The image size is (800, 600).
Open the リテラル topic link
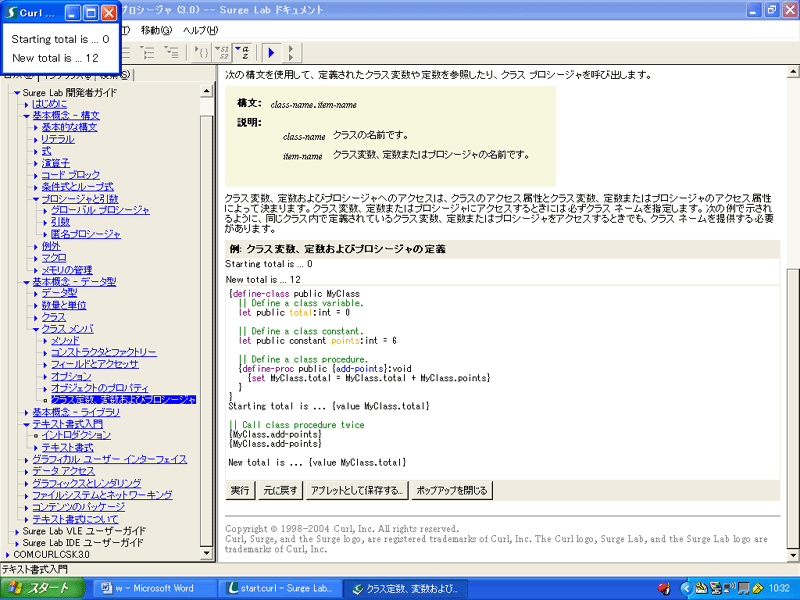coord(58,139)
